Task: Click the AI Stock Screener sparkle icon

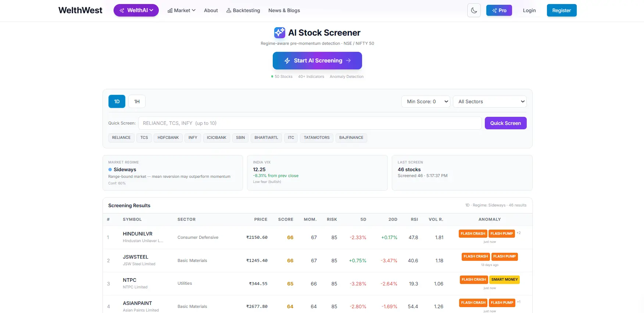Action: [x=280, y=33]
